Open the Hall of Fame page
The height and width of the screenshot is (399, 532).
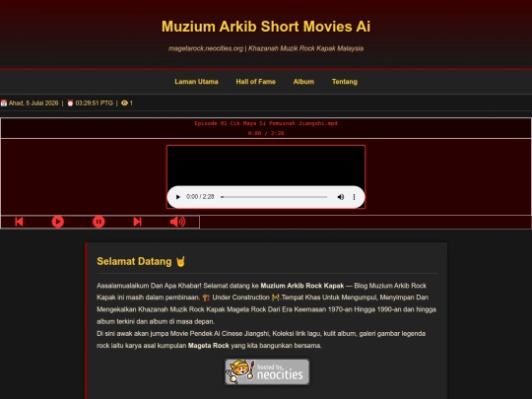[x=255, y=82]
